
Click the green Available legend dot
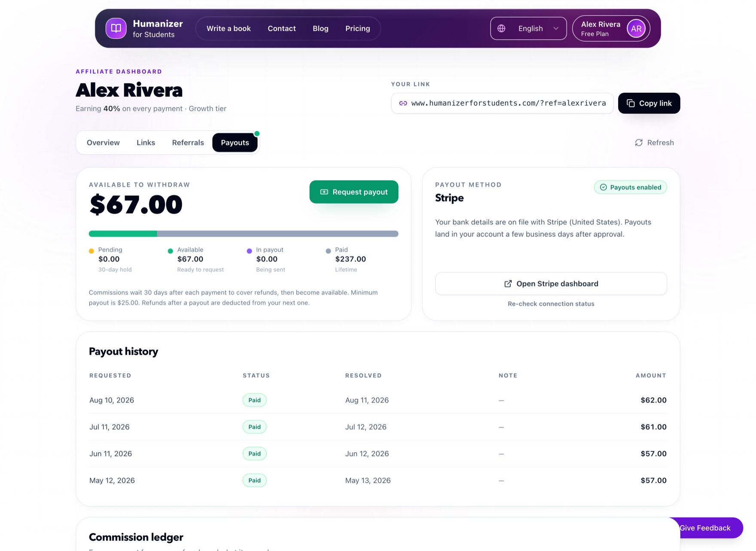pos(170,251)
